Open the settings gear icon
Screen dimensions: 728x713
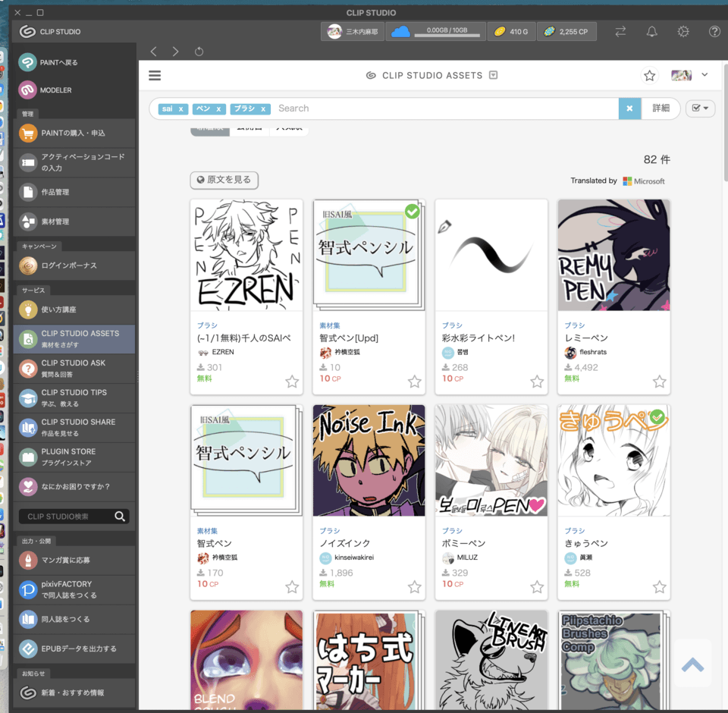683,32
